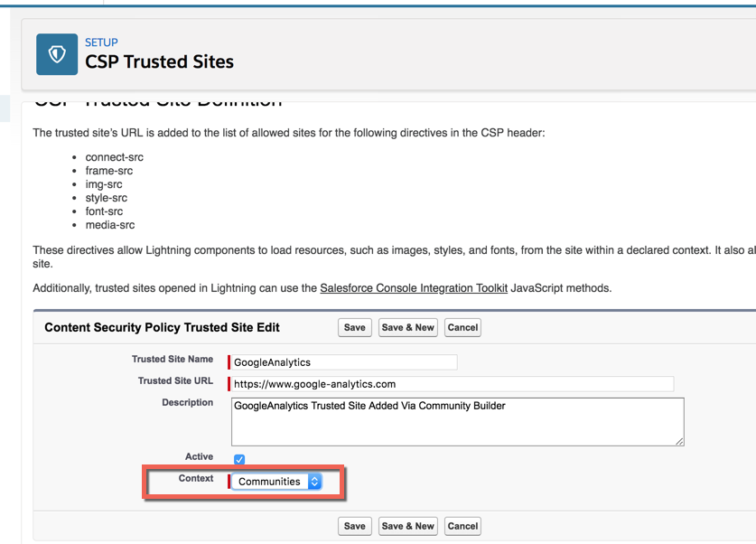Click the Trusted Site Name label

(173, 359)
